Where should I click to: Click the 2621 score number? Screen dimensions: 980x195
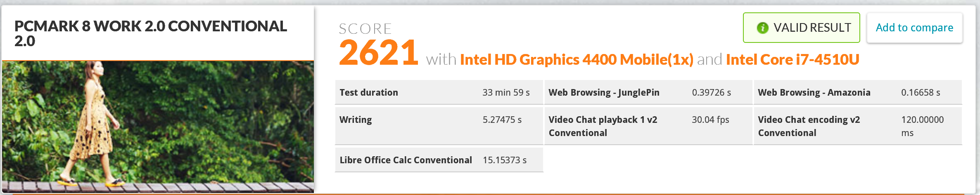[x=378, y=53]
